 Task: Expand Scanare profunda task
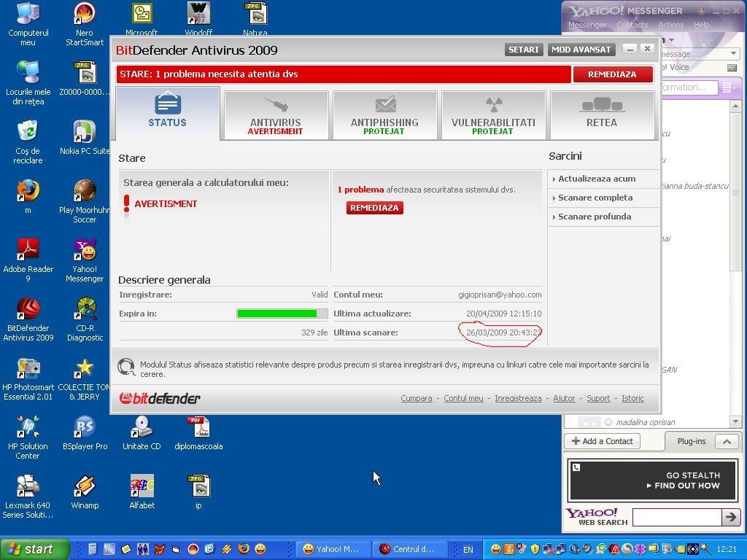pos(595,217)
